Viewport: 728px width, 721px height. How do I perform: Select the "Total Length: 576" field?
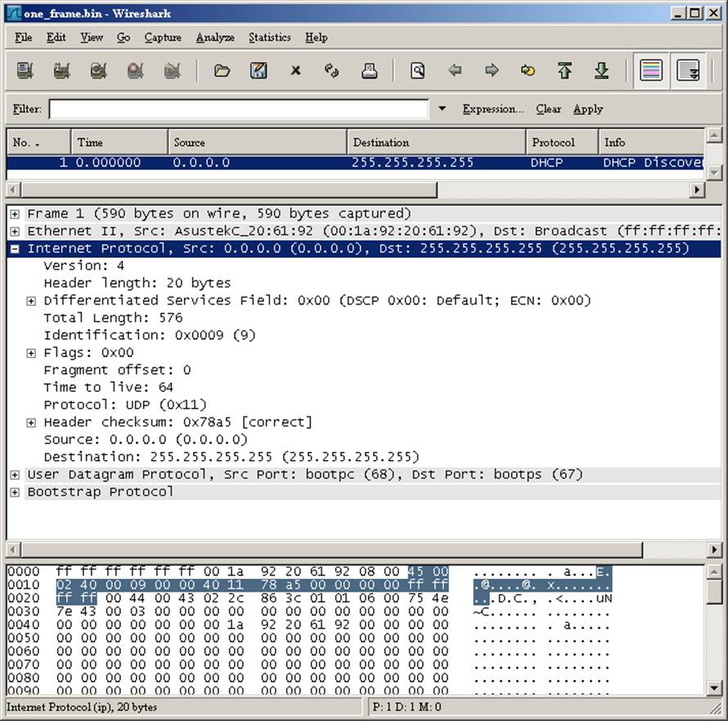pyautogui.click(x=113, y=318)
